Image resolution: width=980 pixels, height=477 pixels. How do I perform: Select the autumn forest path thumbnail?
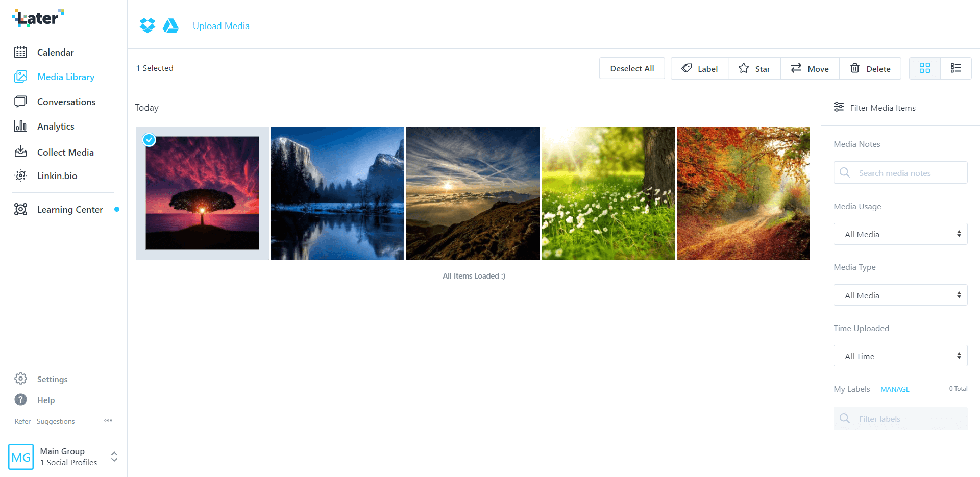[743, 193]
